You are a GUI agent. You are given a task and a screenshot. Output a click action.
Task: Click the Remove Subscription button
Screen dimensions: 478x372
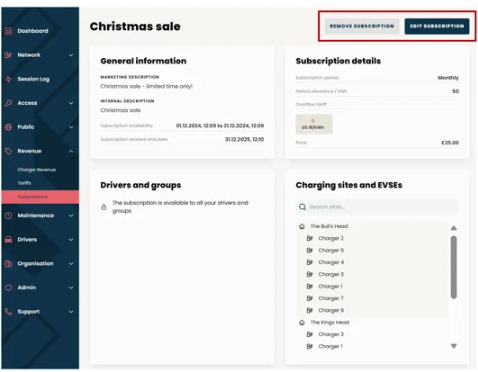(x=362, y=26)
